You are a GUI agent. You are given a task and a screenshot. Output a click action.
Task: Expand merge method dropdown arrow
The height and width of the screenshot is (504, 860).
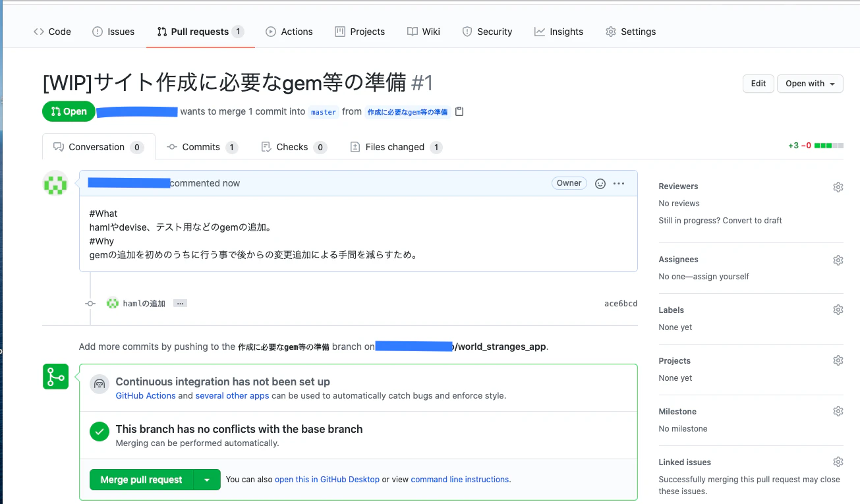pyautogui.click(x=207, y=480)
